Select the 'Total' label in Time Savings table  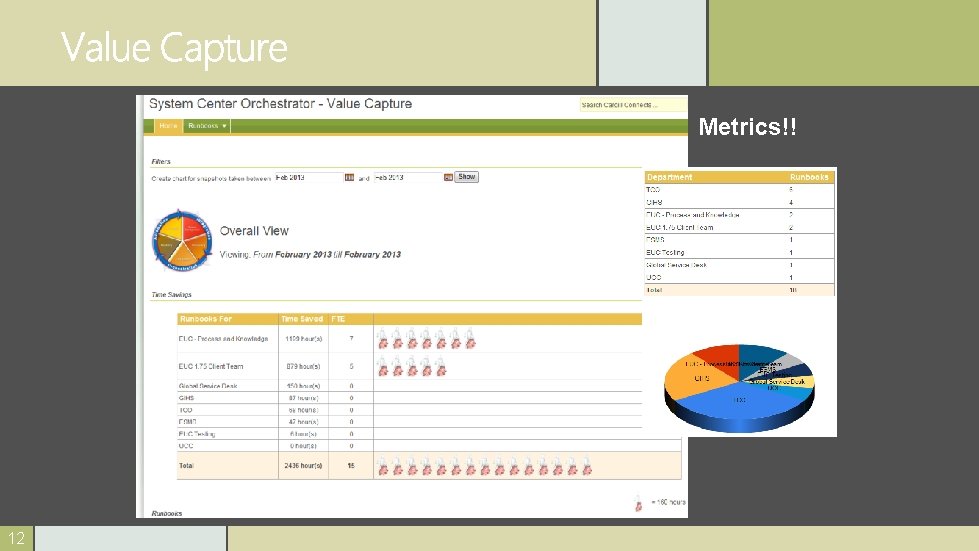click(x=186, y=466)
